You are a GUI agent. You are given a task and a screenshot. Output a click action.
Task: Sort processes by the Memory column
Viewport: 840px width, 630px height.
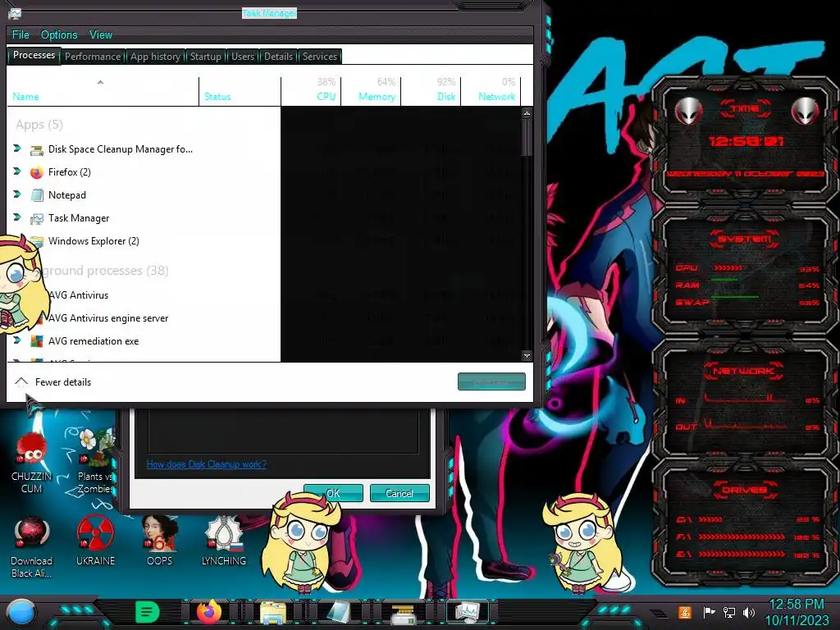[x=371, y=91]
